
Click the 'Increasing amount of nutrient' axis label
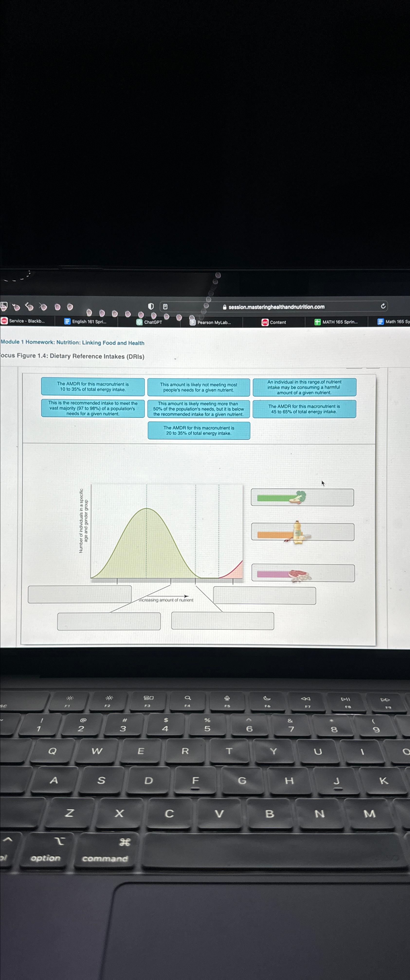[x=166, y=600]
